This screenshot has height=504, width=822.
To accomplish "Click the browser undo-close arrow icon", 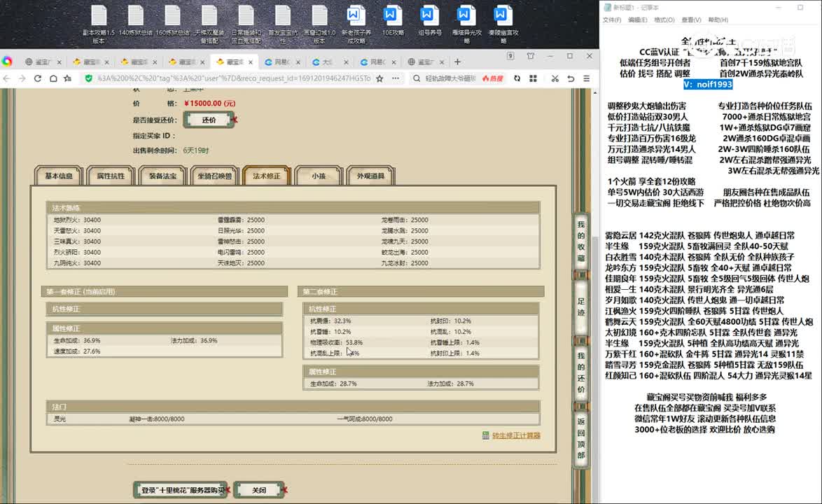I will pos(571,78).
